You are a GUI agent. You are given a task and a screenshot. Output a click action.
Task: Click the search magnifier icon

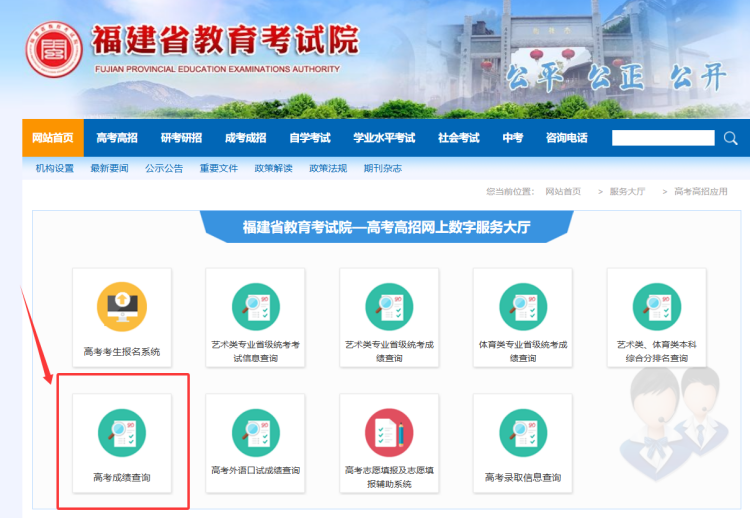(730, 138)
